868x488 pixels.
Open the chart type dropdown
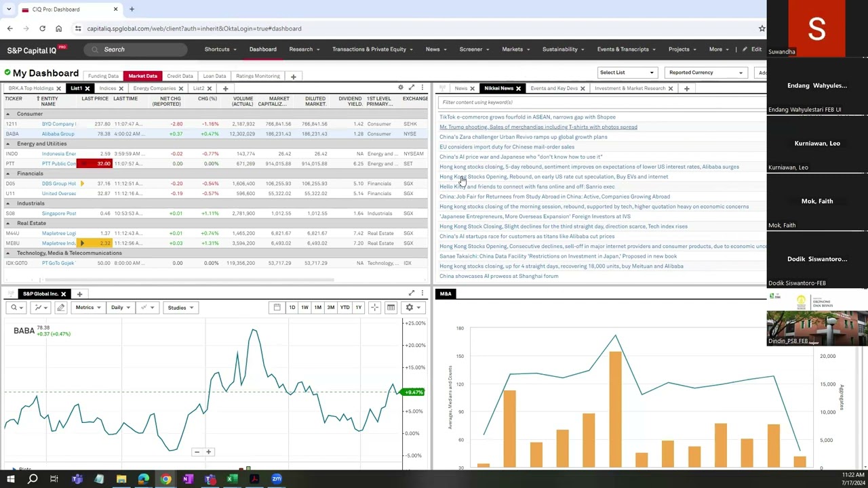[x=39, y=308]
